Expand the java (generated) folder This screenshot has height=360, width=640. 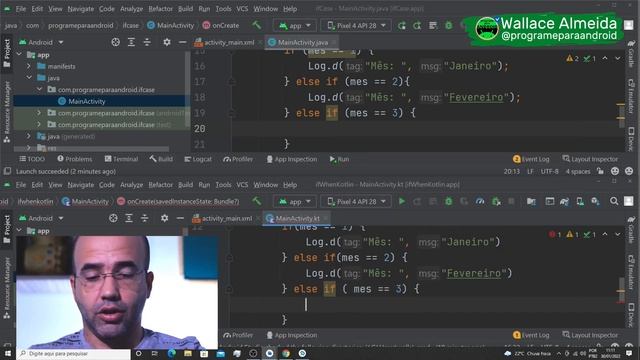29,136
